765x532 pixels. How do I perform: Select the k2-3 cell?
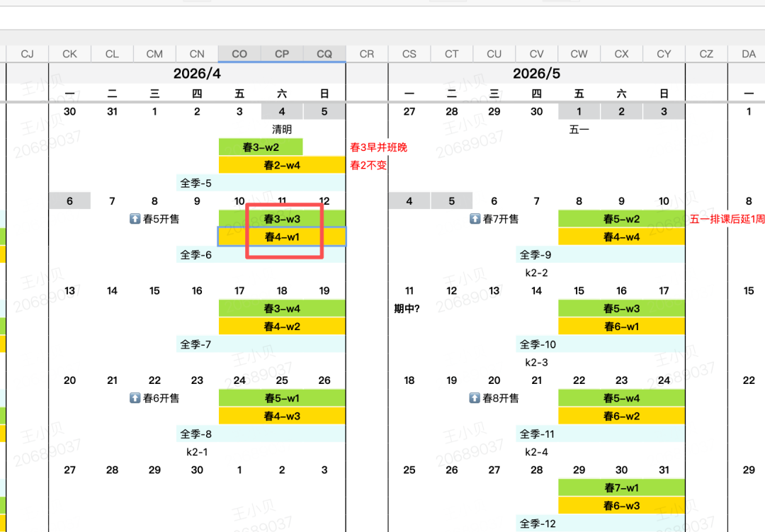click(x=536, y=362)
